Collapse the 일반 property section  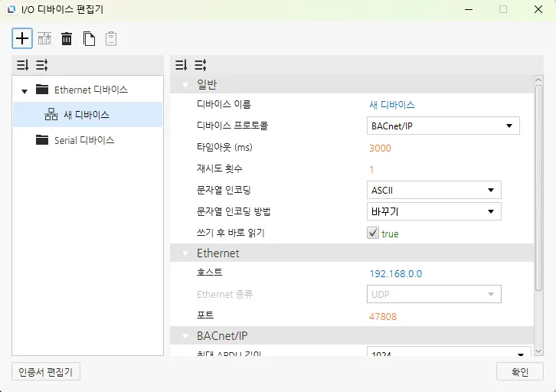(185, 84)
